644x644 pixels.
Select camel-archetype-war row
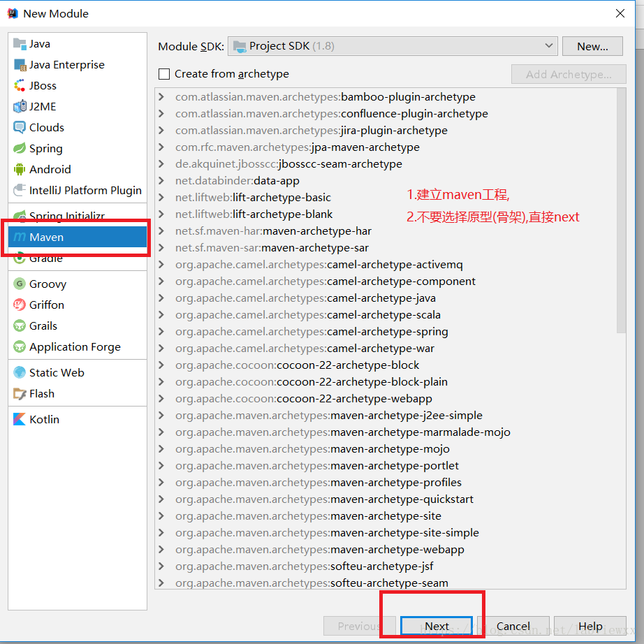point(386,349)
